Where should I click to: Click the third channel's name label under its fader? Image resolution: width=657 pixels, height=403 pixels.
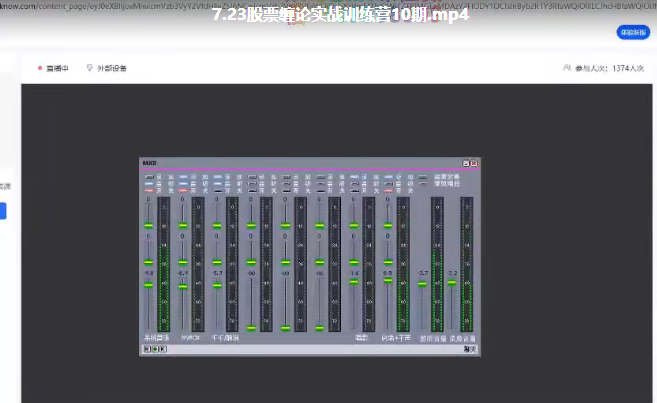[x=225, y=338]
